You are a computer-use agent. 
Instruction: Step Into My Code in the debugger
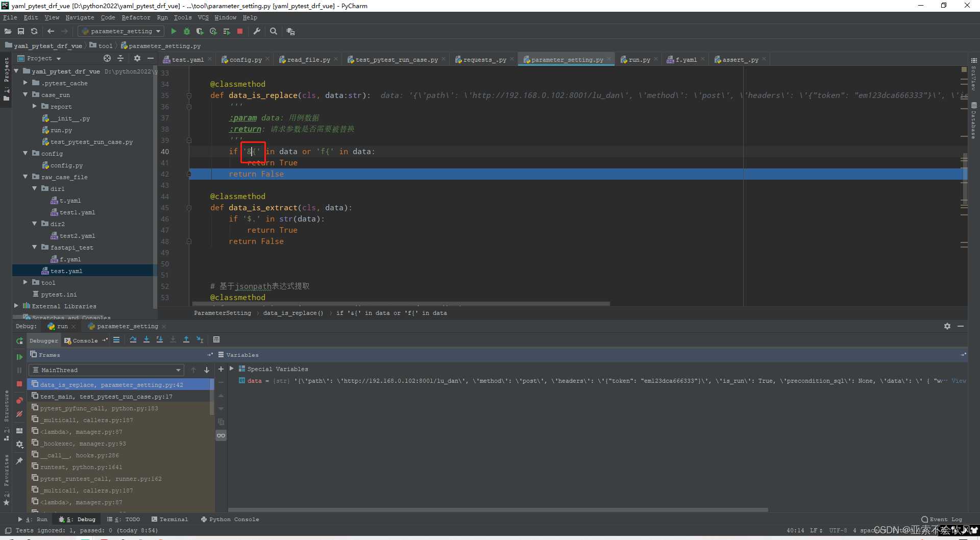(x=160, y=340)
